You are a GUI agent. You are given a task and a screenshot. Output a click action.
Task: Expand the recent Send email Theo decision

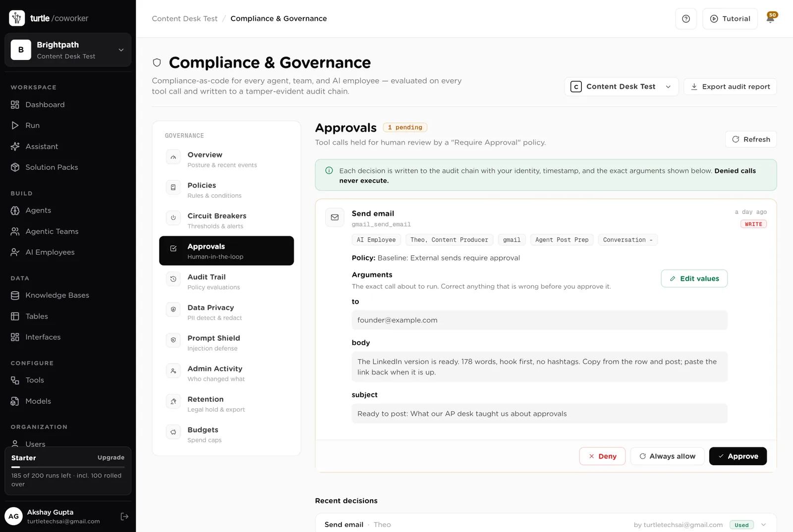click(764, 525)
